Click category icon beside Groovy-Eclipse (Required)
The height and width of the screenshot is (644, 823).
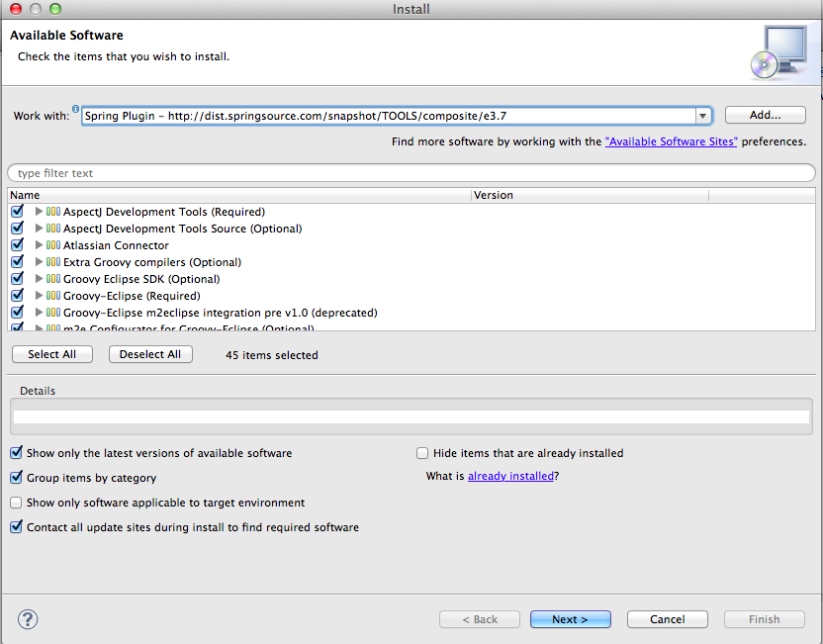[53, 296]
